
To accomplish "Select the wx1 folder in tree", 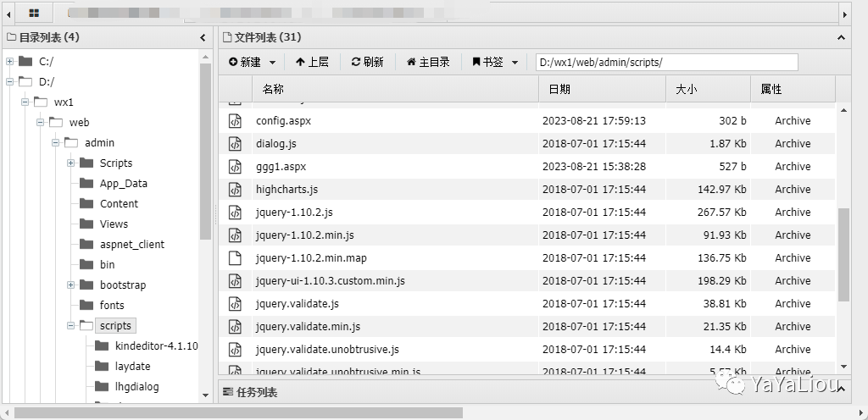I will click(64, 102).
